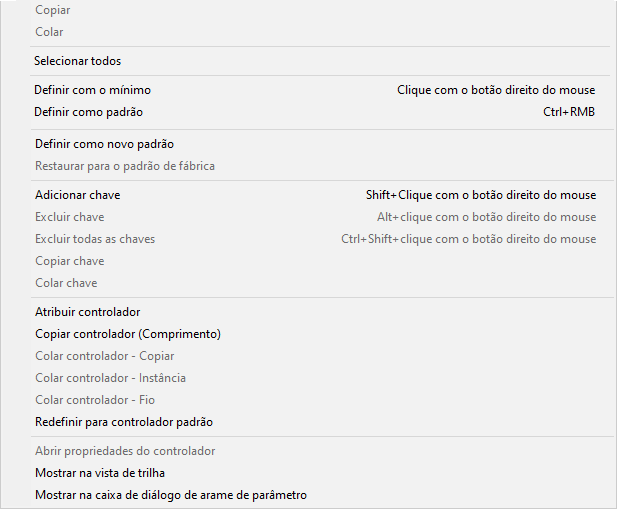Click the Copiar menu entry
Screen dimensions: 617x509
click(x=53, y=10)
